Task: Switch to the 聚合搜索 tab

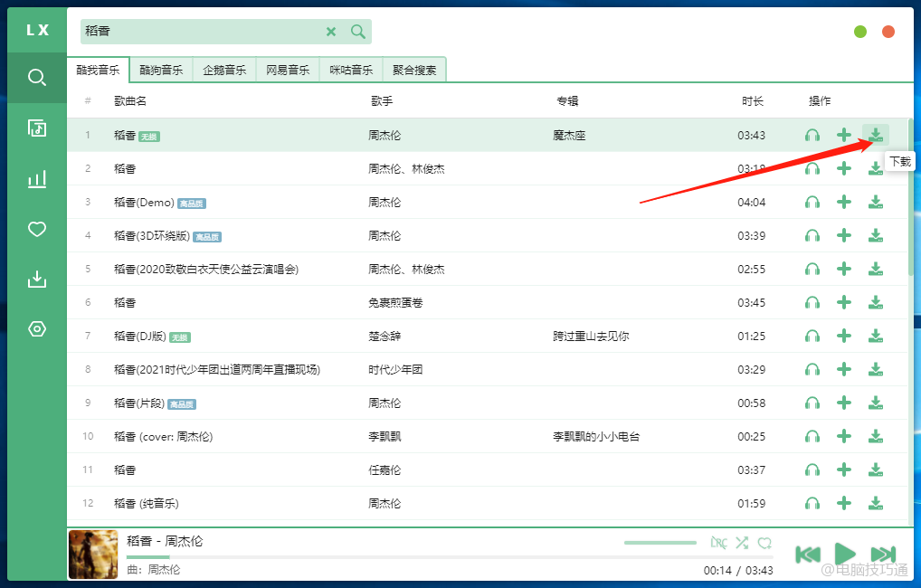Action: coord(414,70)
